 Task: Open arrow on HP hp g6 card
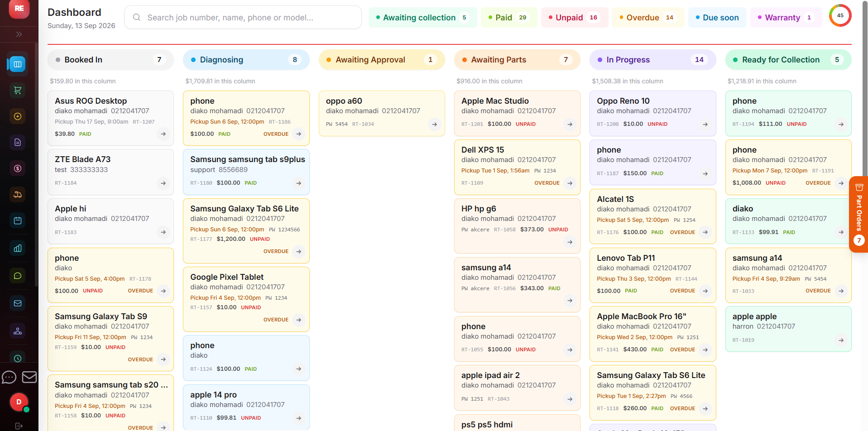570,242
